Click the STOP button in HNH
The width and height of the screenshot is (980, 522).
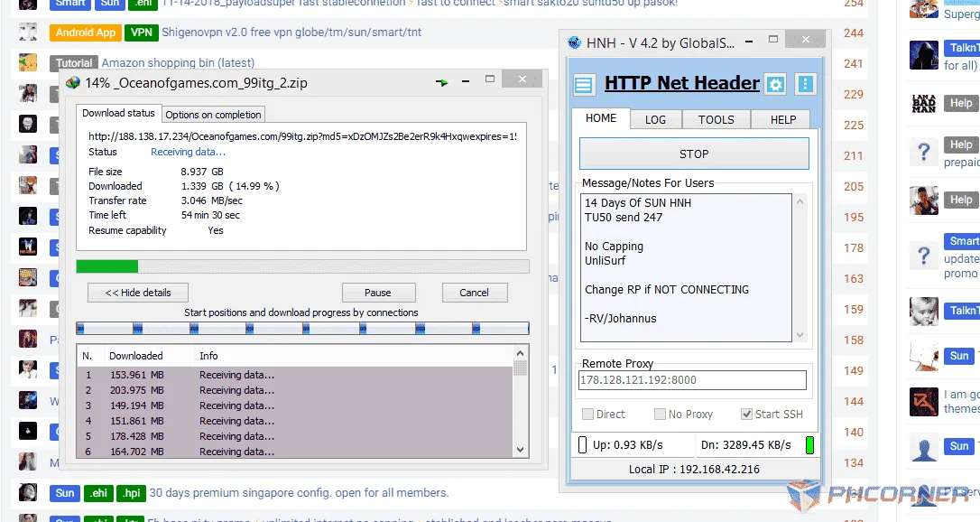[694, 154]
